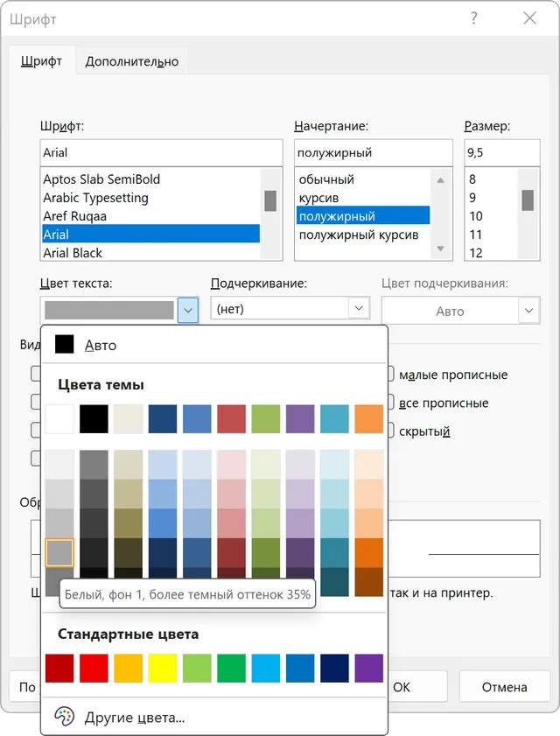Viewport: 560px width, 736px height.
Task: Close the Шрифт dialog
Action: 529,18
